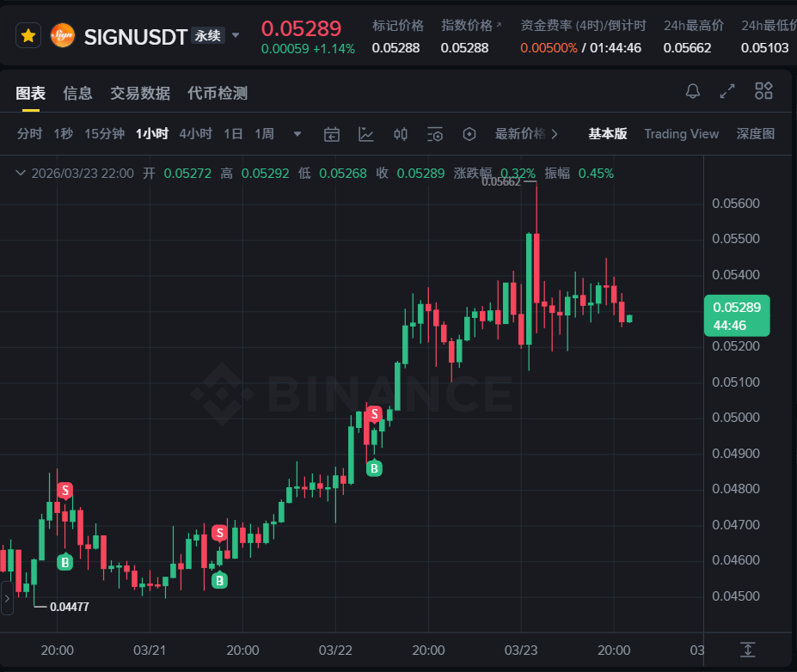Image resolution: width=797 pixels, height=672 pixels.
Task: Open the 交易数据 tab
Action: pos(140,93)
